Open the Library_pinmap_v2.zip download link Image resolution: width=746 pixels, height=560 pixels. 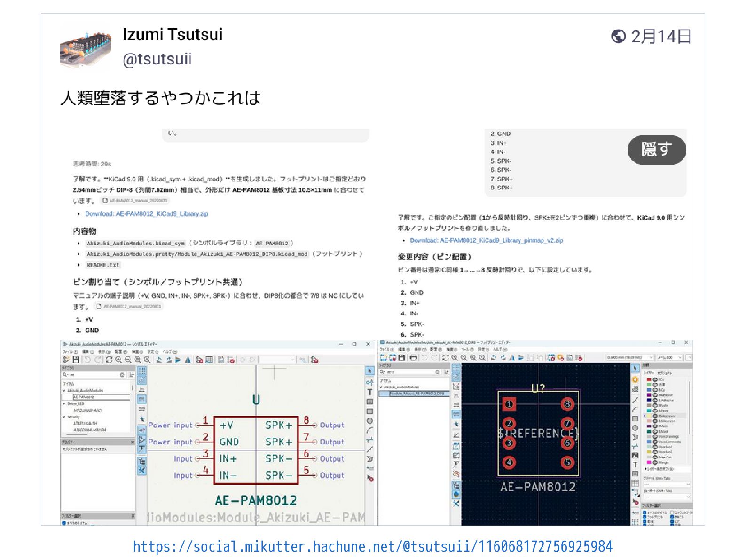[487, 240]
